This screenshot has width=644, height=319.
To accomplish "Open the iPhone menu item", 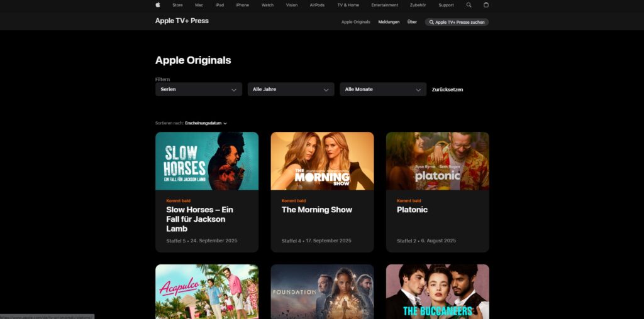I will 242,5.
